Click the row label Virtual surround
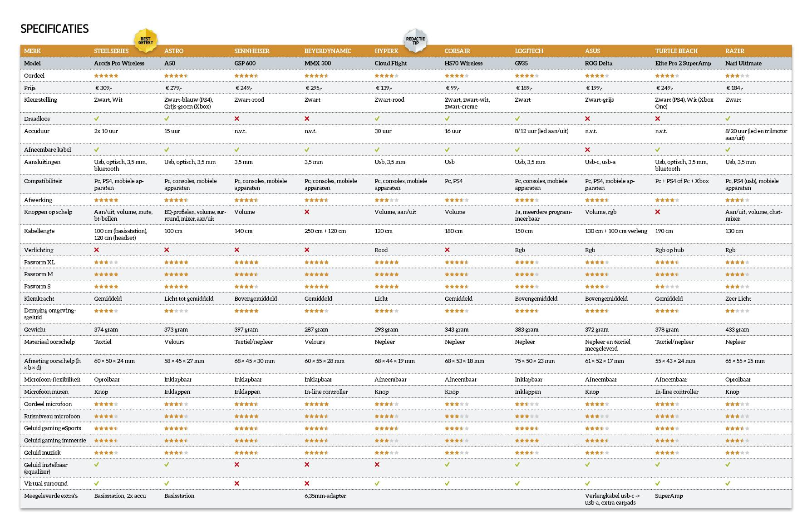Image resolution: width=812 pixels, height=531 pixels. [x=46, y=483]
